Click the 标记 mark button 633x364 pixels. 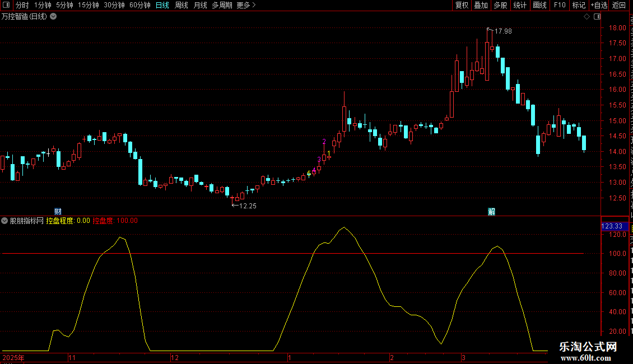click(579, 5)
